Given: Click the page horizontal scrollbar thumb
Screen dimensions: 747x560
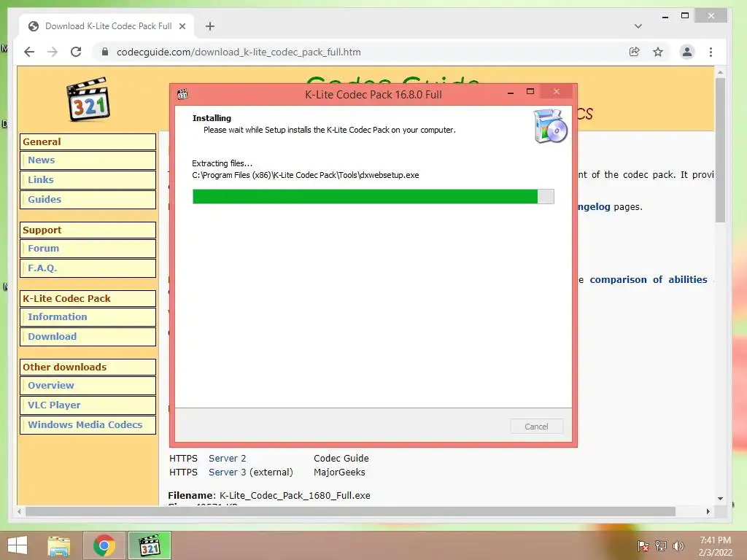Looking at the screenshot, I should 350,511.
